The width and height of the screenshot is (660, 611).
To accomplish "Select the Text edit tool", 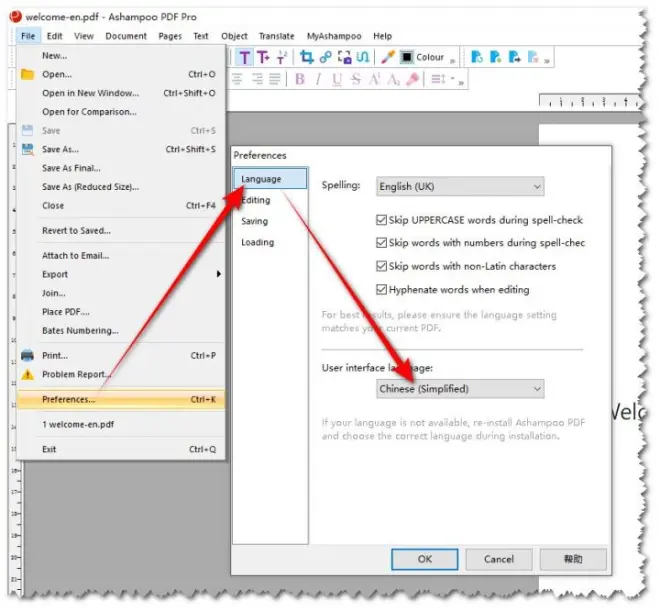I will click(x=245, y=57).
